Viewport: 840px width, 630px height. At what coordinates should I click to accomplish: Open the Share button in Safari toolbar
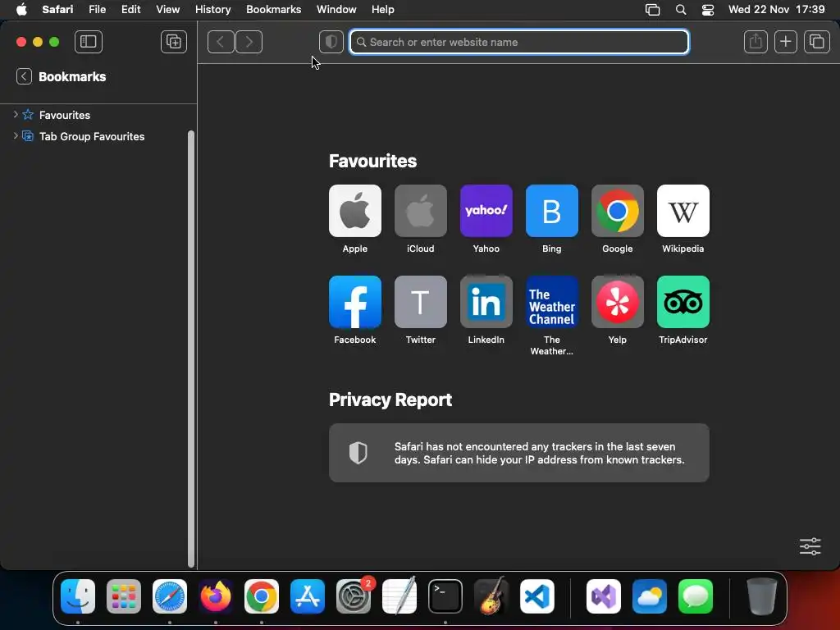point(756,42)
